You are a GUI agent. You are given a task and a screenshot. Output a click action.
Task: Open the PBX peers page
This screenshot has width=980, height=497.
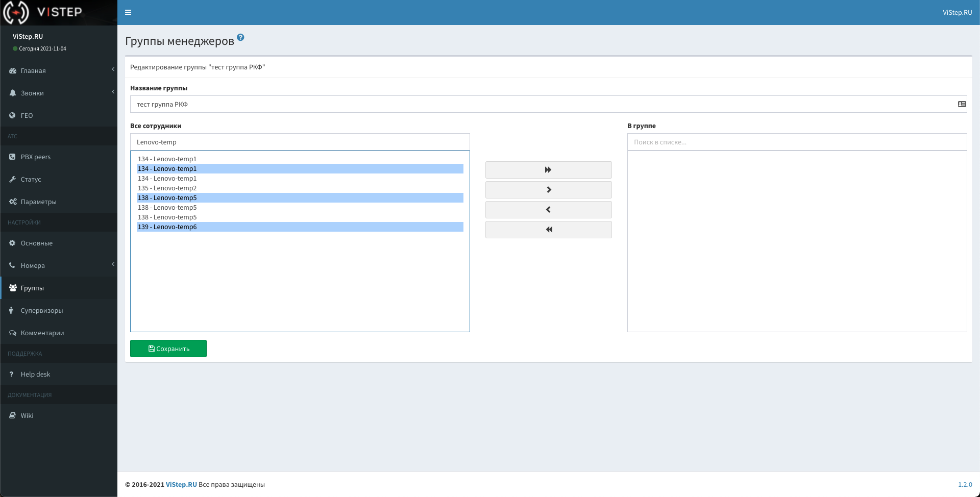click(x=36, y=157)
